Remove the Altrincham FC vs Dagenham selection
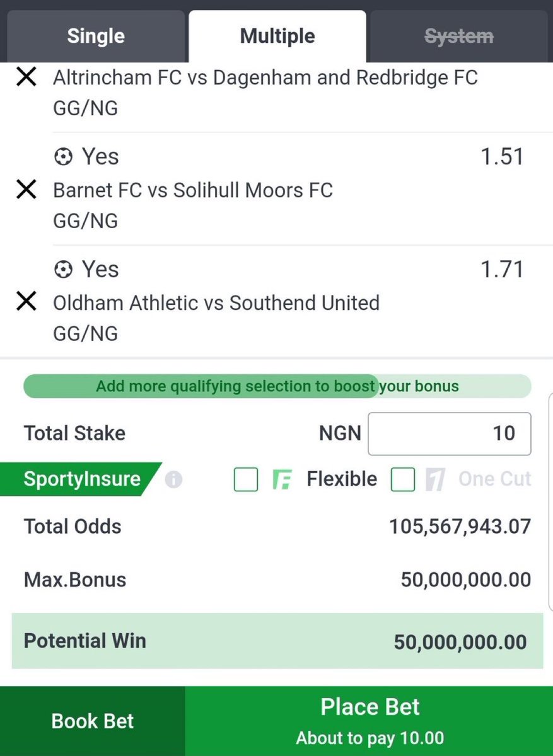553x756 pixels. [26, 77]
